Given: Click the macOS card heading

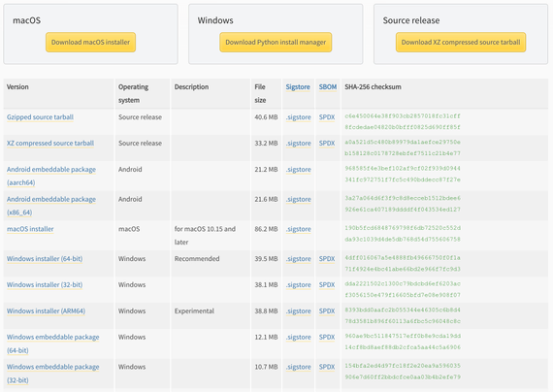Looking at the screenshot, I should point(26,20).
